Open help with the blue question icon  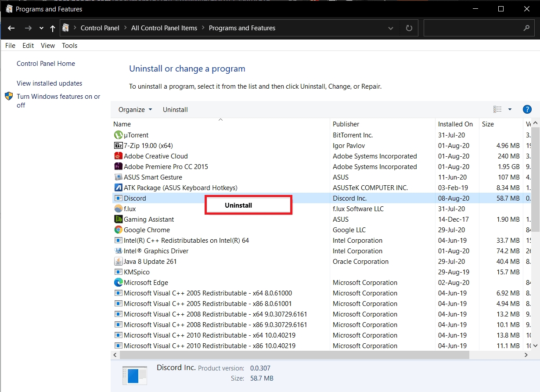(x=527, y=110)
